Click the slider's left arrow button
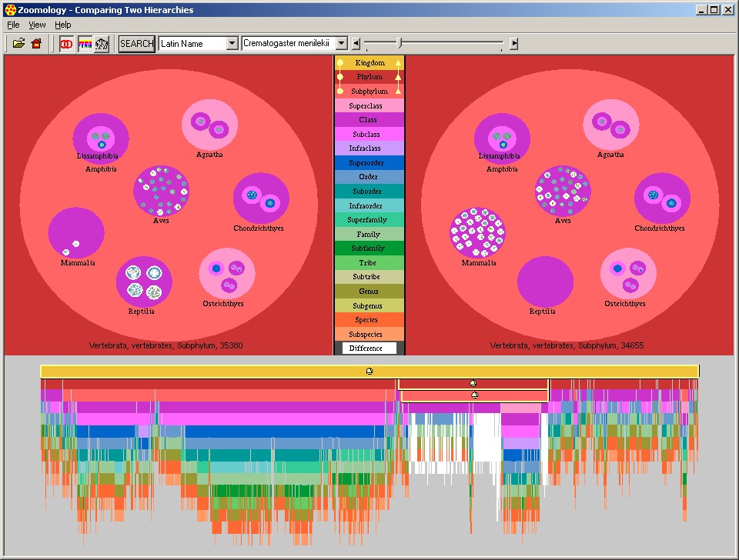The width and height of the screenshot is (739, 560). 356,43
